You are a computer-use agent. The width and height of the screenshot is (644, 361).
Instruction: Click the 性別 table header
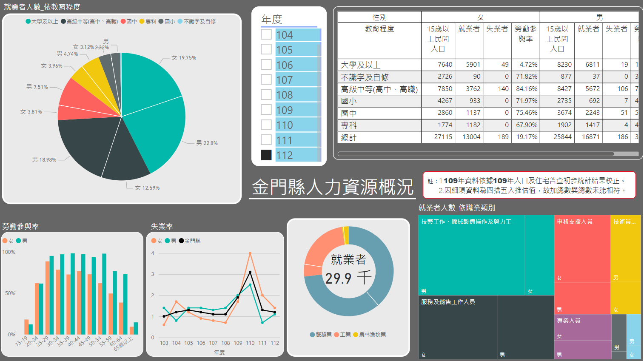[x=379, y=17]
